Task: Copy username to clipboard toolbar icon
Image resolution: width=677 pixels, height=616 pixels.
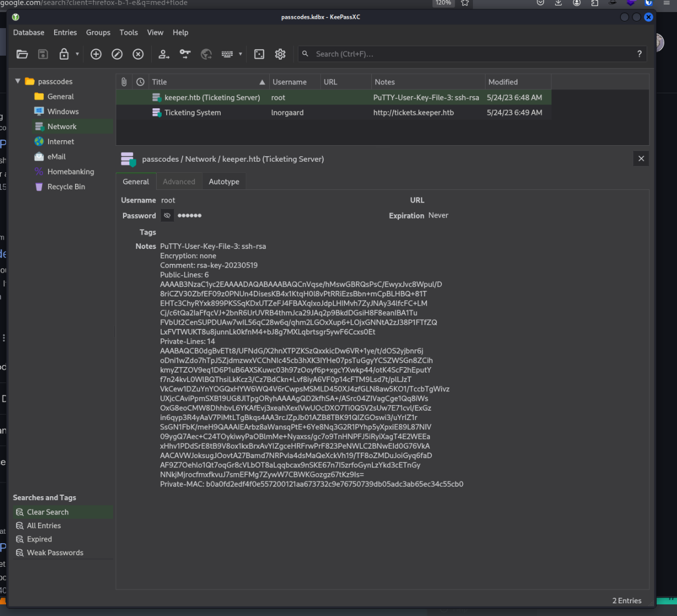Action: 164,54
